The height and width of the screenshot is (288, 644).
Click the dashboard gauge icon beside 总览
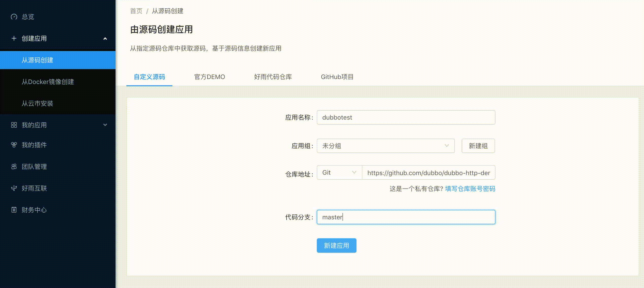[x=14, y=17]
